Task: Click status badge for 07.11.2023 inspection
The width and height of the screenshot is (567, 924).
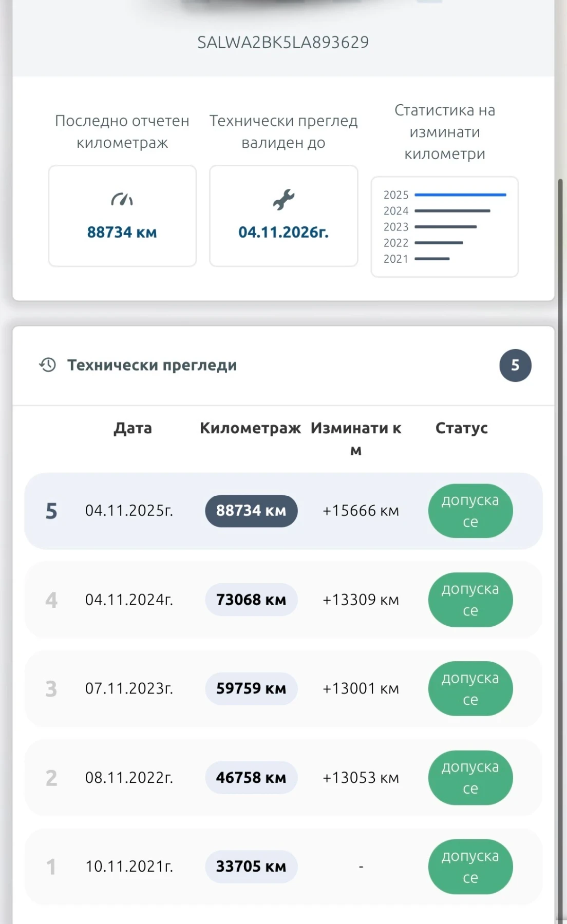Action: 470,688
